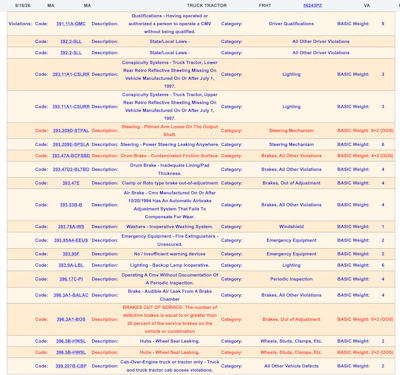
Task: Open the 399.207B-CBP code link
Action: pos(71,366)
